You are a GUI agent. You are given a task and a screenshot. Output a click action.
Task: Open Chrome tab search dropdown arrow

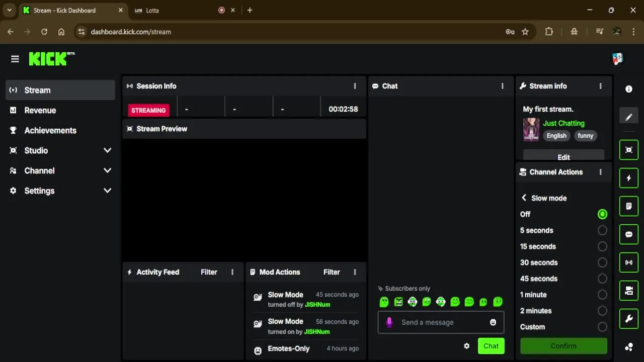pyautogui.click(x=9, y=10)
